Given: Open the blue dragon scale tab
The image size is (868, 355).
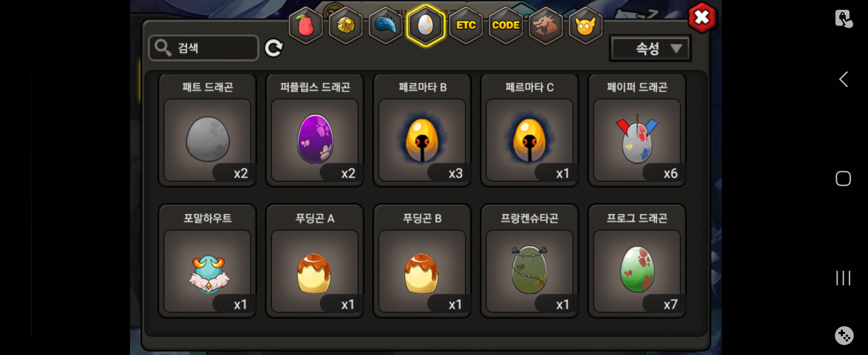Looking at the screenshot, I should (385, 26).
